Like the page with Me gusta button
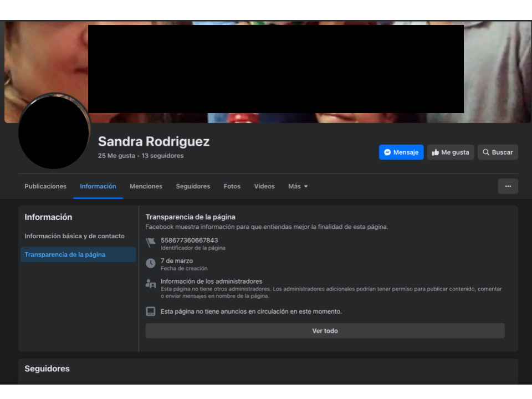This screenshot has height=399, width=532. 451,152
